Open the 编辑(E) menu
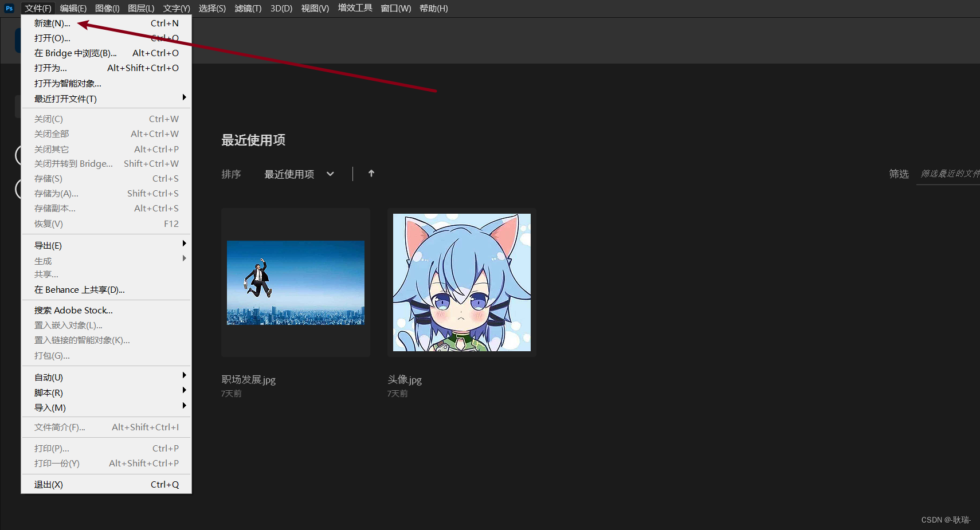 pyautogui.click(x=72, y=8)
